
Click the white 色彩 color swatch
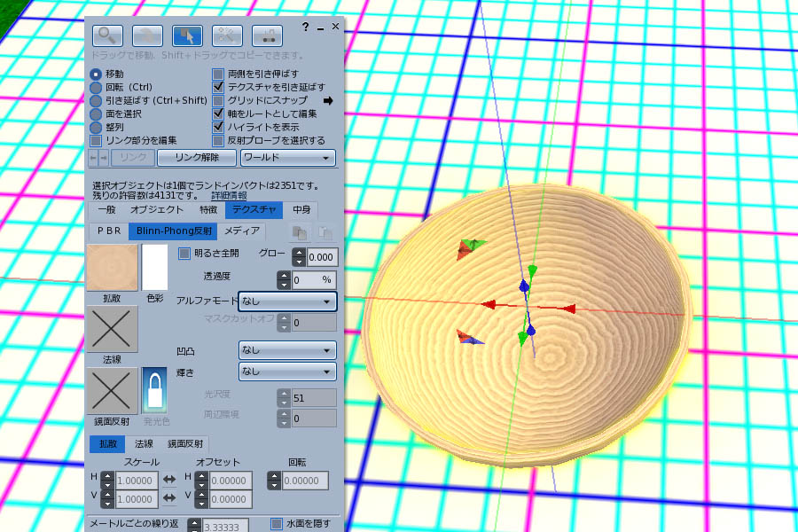pyautogui.click(x=154, y=267)
